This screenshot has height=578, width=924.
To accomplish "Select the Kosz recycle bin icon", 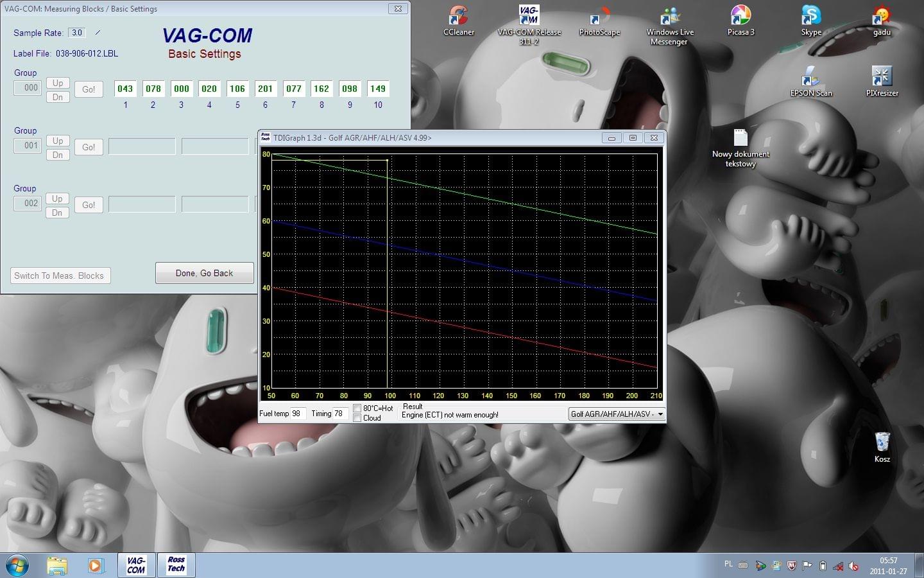I will click(882, 447).
